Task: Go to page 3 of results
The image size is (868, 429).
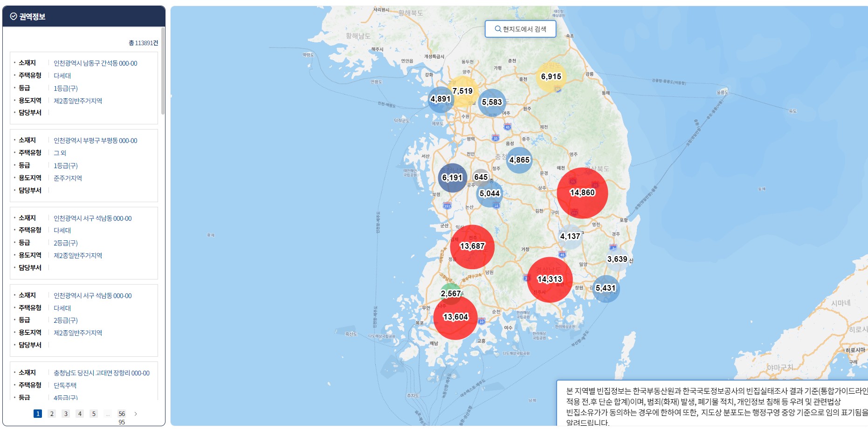Action: 66,414
